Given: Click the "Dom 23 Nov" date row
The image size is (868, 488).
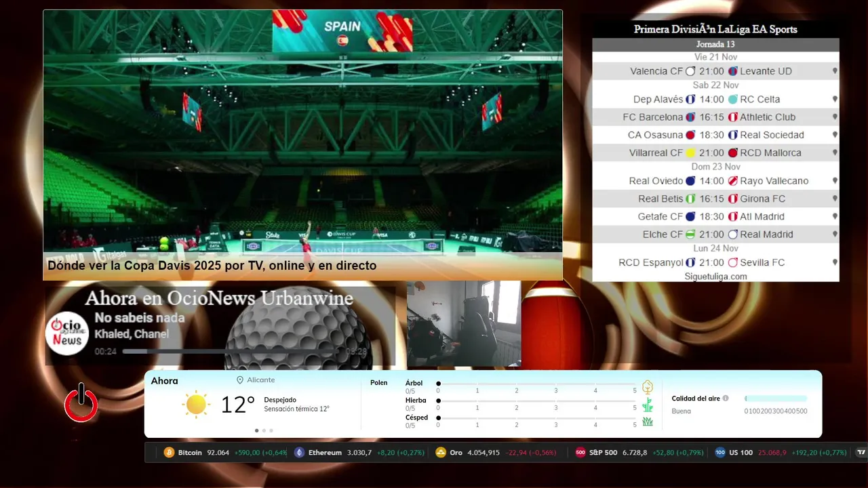Looking at the screenshot, I should click(715, 167).
